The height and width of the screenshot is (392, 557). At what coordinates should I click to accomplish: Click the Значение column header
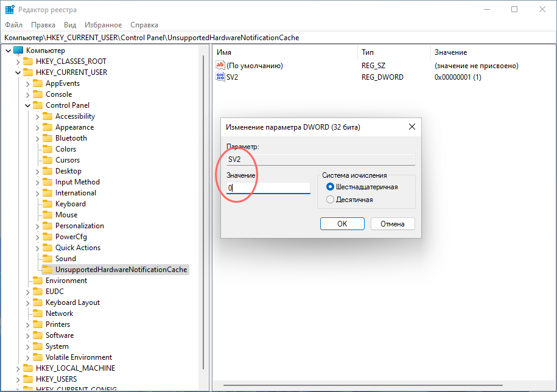[494, 52]
